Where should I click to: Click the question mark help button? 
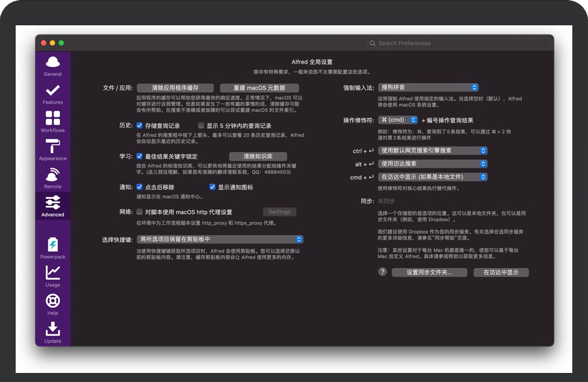click(382, 272)
